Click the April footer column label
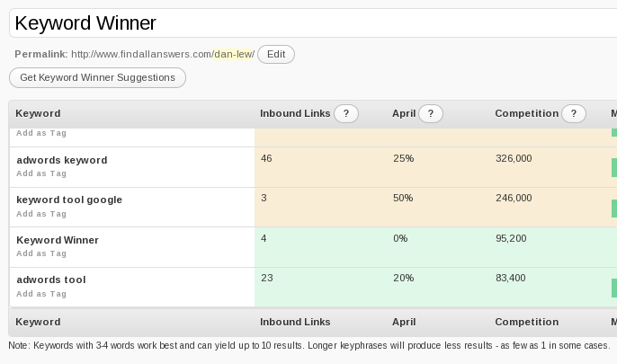Screen dimensions: 617x364 click(x=404, y=322)
